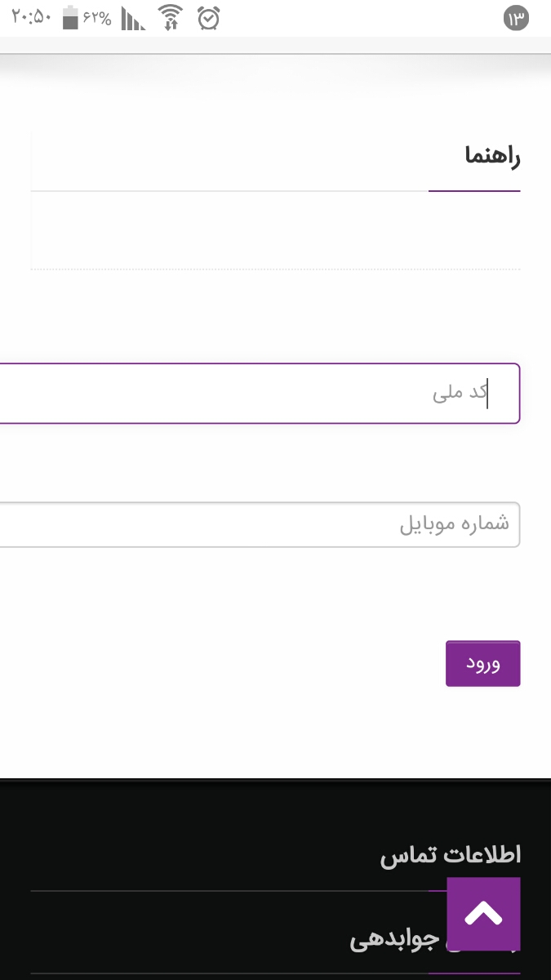Tap the Wi-Fi signal icon in status bar
Image resolution: width=551 pixels, height=980 pixels.
click(171, 15)
